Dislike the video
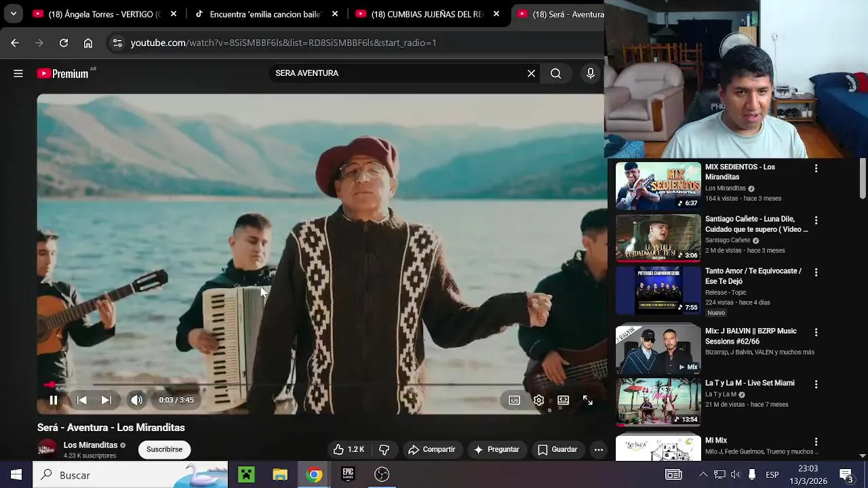This screenshot has height=488, width=868. point(384,449)
